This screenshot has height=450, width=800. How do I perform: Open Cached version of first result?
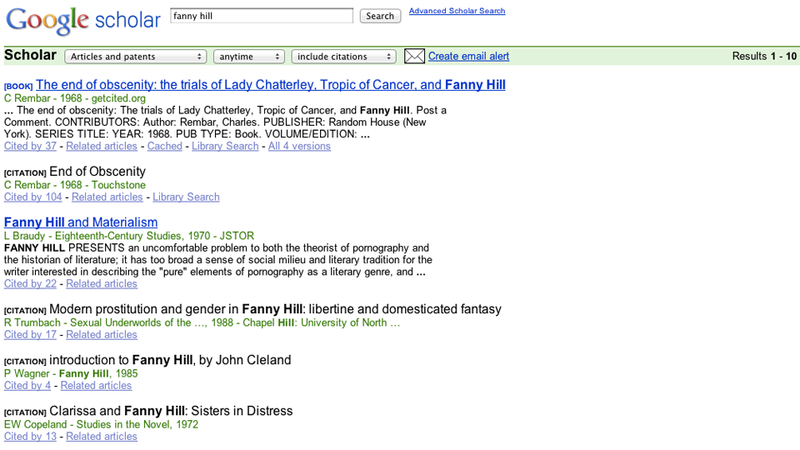click(x=164, y=146)
